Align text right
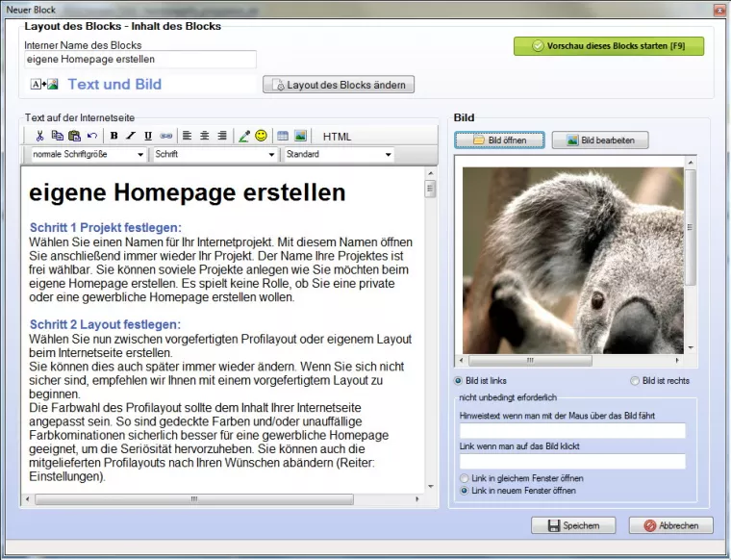Screen dimensions: 731x560 [222, 136]
